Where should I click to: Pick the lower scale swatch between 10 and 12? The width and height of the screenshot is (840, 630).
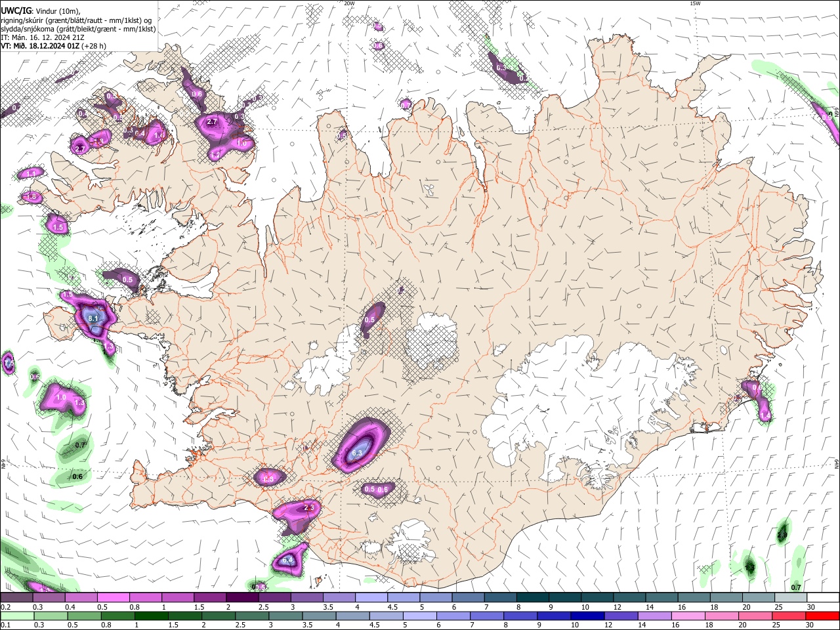586,616
